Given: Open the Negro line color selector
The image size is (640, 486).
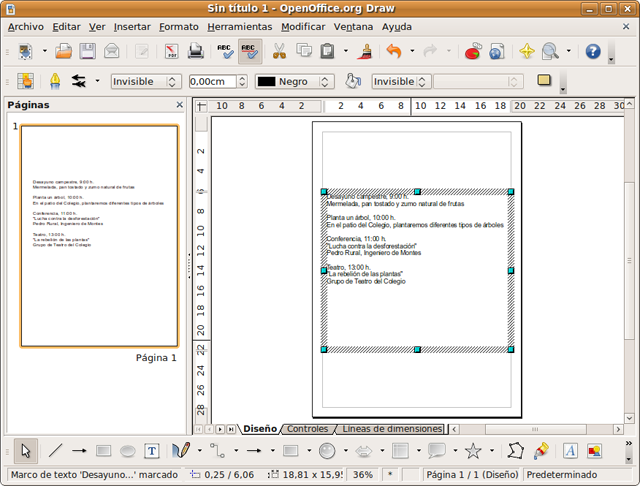Looking at the screenshot, I should pyautogui.click(x=294, y=82).
